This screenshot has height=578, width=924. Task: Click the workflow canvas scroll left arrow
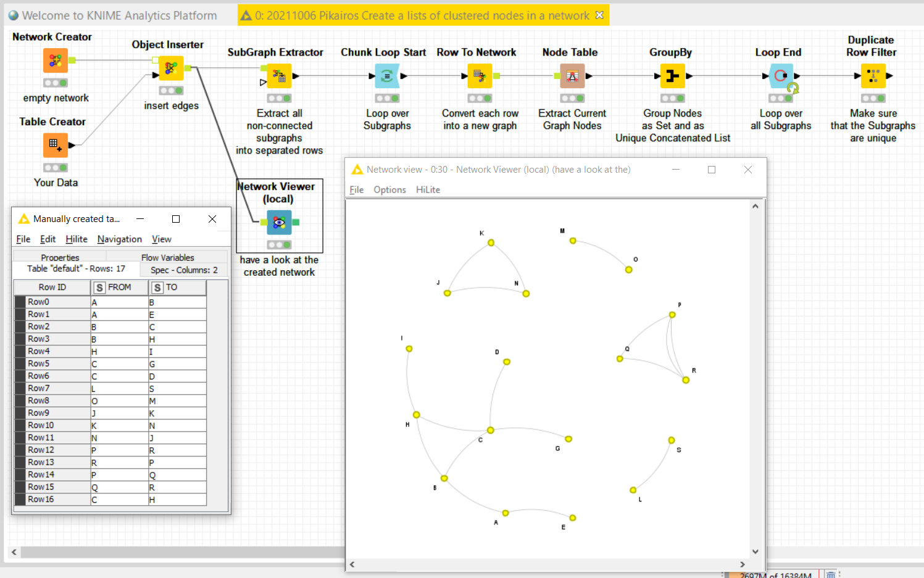[x=14, y=552]
